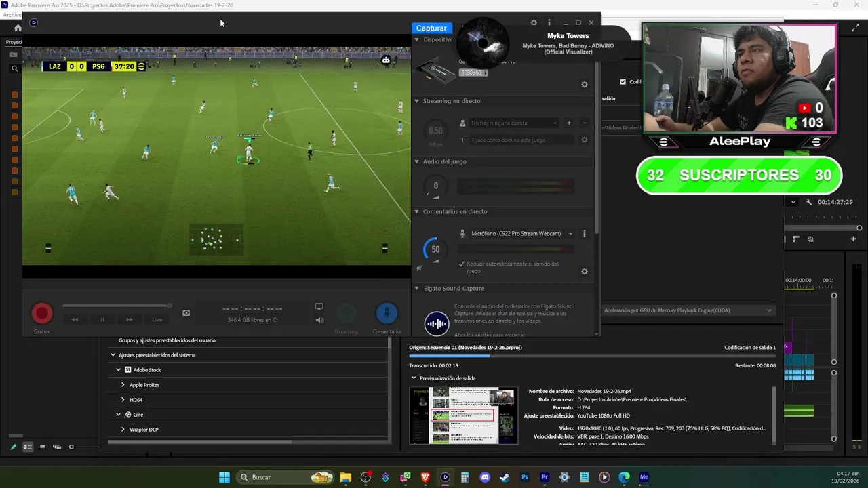Open Comentarios en directo settings gear
Screen dimensions: 868x488
tap(585, 272)
